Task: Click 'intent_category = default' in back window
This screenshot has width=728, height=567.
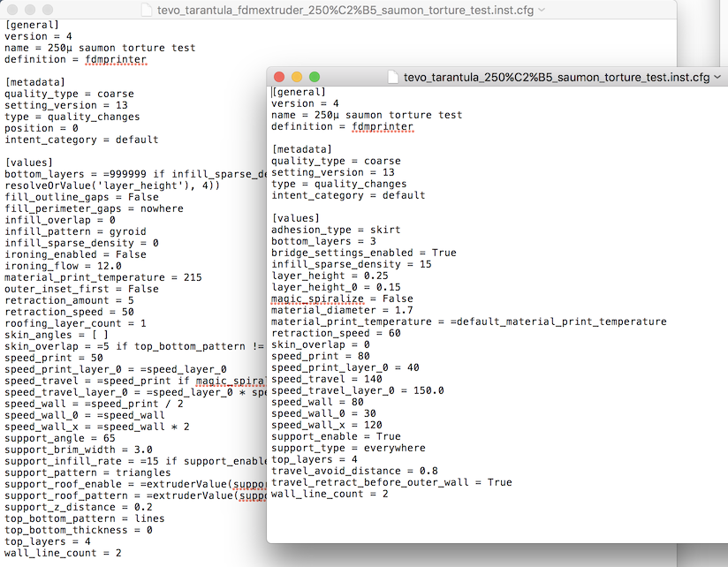Action: click(81, 140)
